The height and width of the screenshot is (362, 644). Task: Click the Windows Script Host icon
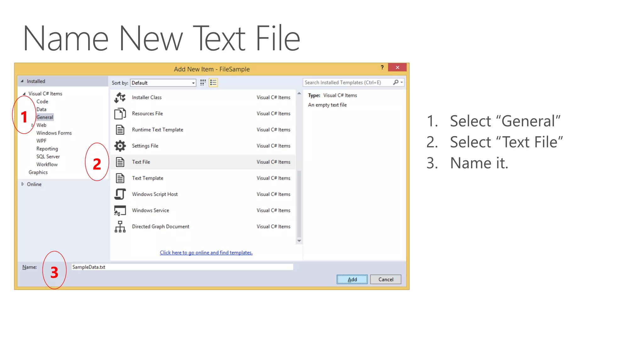[120, 194]
